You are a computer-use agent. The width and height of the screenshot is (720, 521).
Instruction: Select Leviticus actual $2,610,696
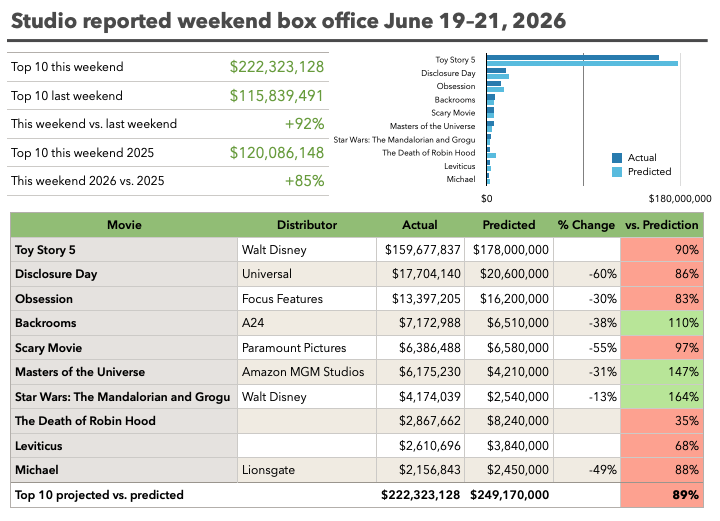[421, 446]
